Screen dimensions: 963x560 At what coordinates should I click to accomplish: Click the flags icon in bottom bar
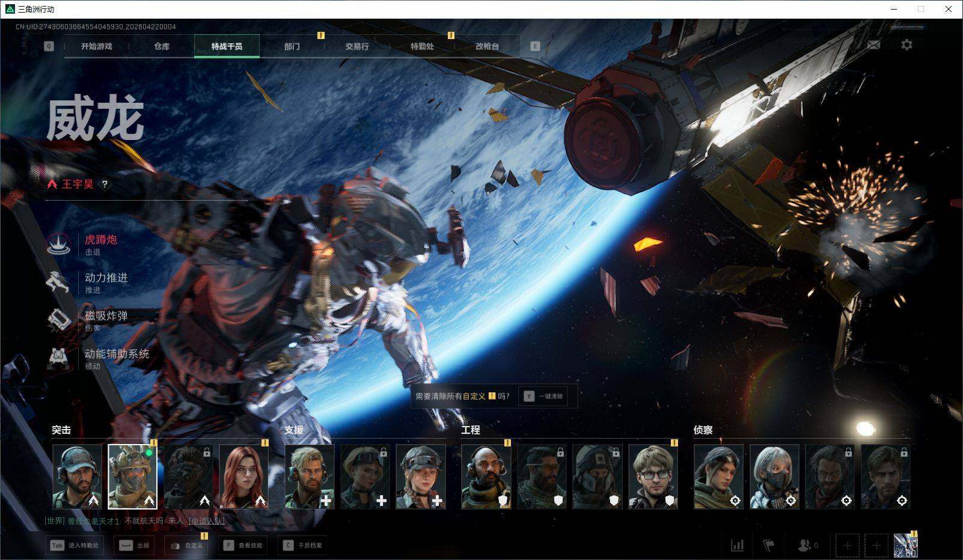(x=768, y=546)
